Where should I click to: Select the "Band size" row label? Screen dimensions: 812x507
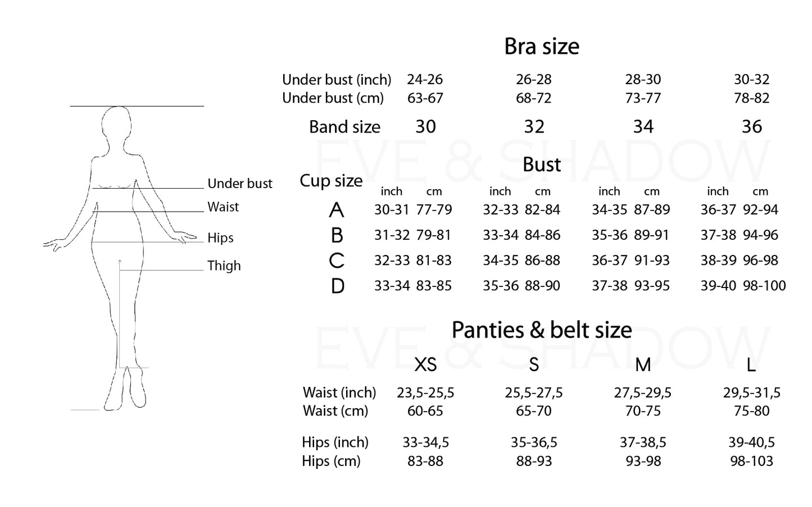[x=344, y=127]
